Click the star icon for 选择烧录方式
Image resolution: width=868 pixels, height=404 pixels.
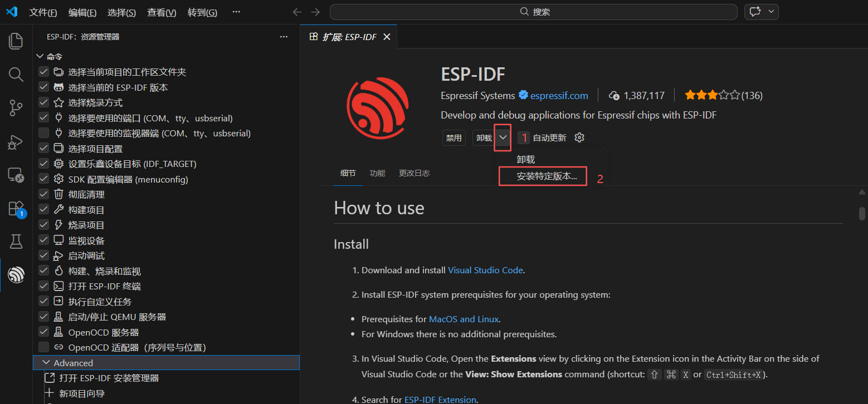pos(58,103)
